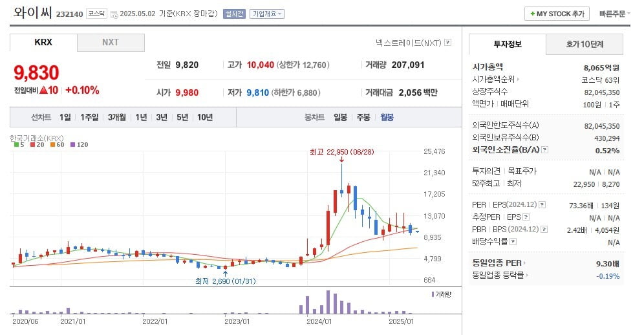This screenshot has width=644, height=335.
Task: Click the 고가 value 10,040
Action: [x=261, y=65]
